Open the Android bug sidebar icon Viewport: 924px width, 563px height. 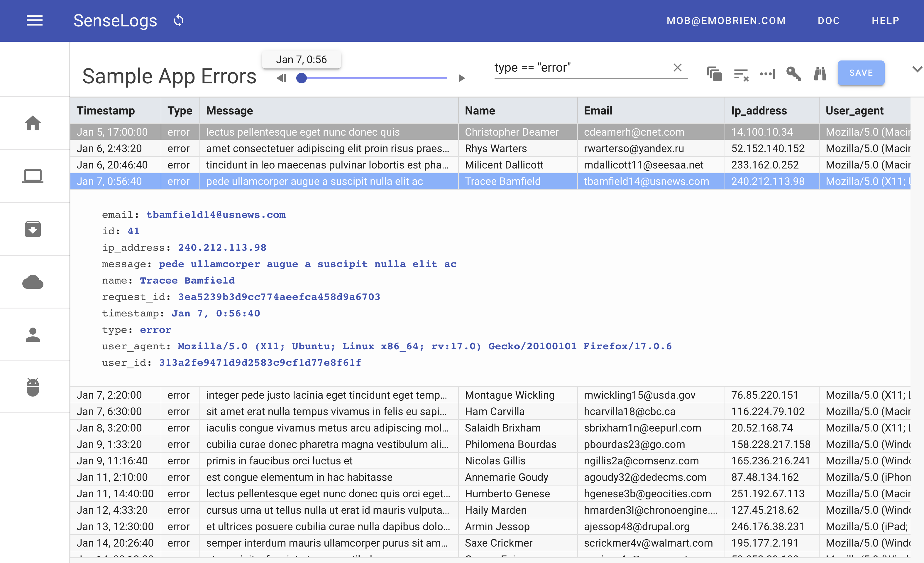pos(33,387)
